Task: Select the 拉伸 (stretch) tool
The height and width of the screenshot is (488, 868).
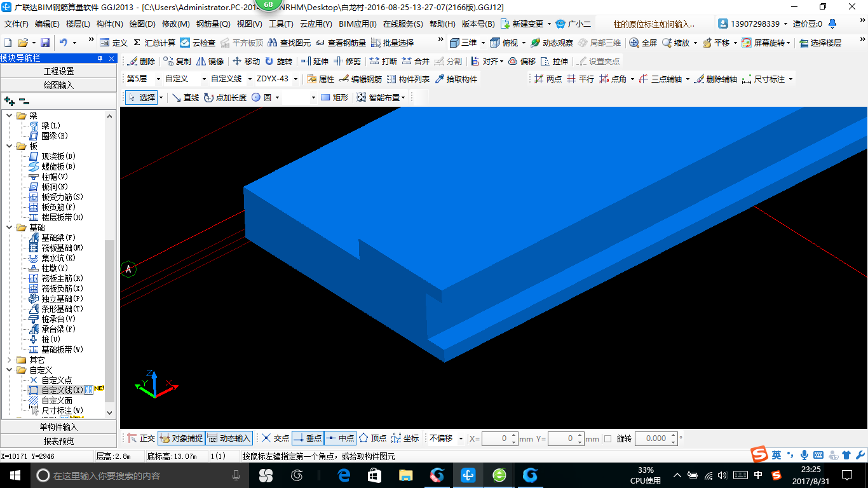Action: (554, 62)
